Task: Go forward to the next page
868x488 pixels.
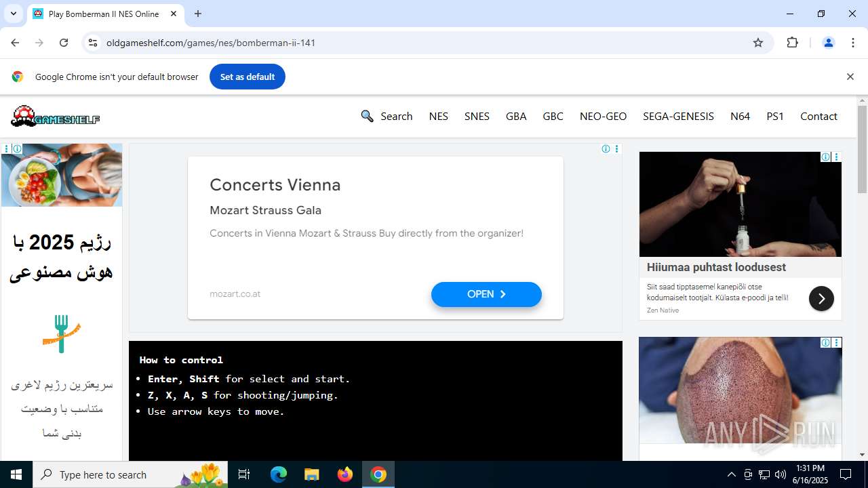Action: coord(39,43)
